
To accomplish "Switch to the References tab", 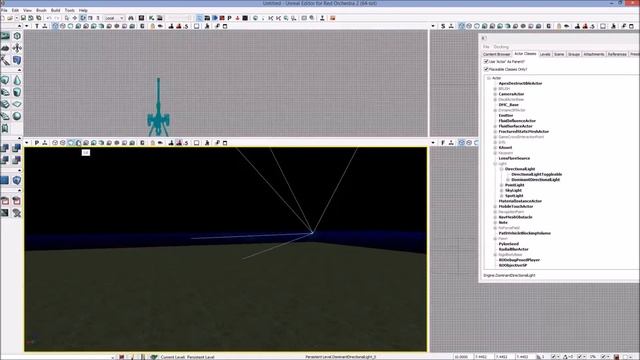I will coord(617,54).
